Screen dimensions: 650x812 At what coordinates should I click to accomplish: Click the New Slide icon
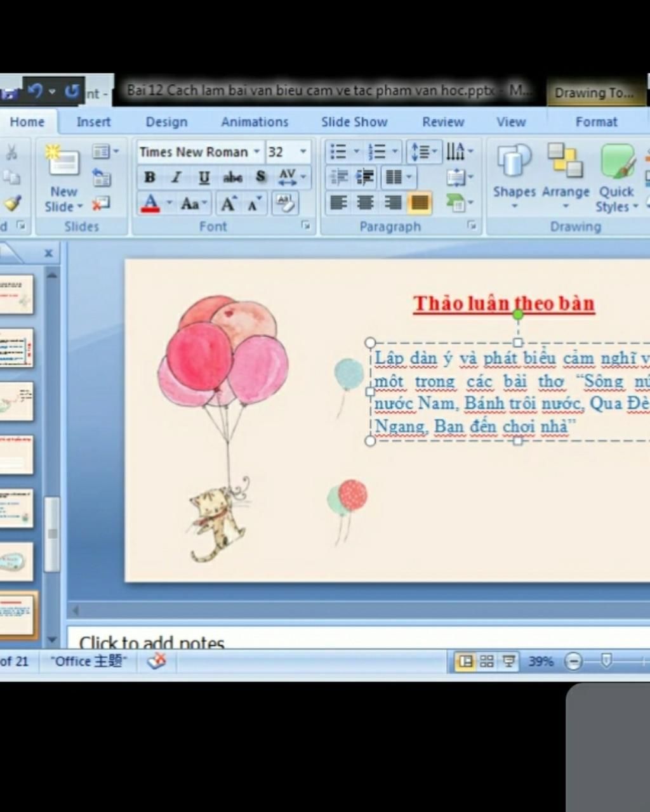pos(63,162)
